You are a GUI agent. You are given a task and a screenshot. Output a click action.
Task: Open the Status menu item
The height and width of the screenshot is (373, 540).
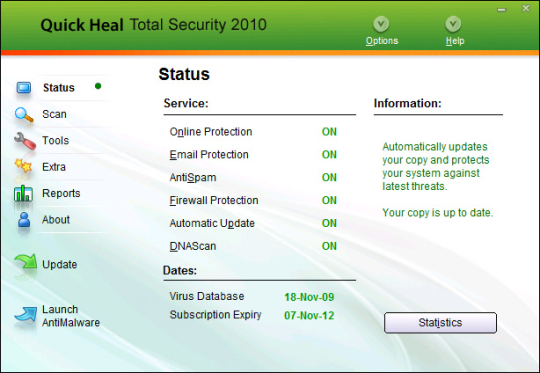pyautogui.click(x=59, y=88)
